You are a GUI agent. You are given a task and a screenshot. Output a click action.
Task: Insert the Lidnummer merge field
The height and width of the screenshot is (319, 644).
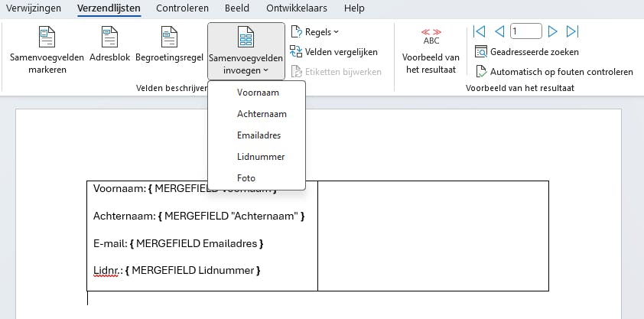pos(261,157)
